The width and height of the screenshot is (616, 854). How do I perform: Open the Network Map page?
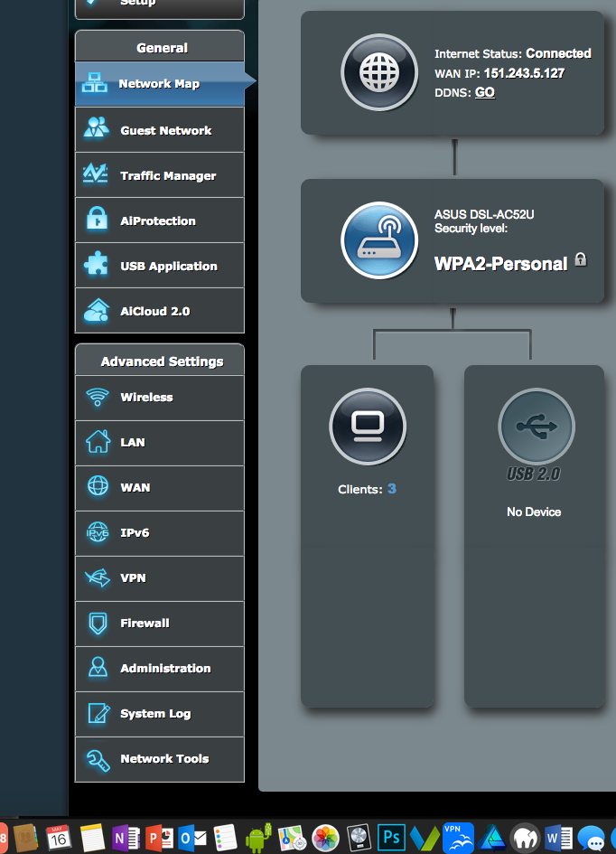point(160,84)
